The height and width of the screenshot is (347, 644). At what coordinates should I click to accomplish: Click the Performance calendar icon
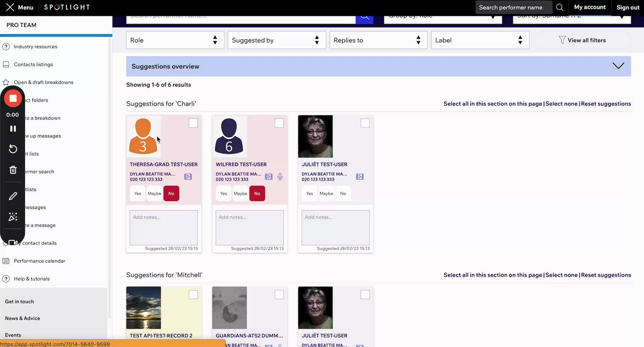[x=6, y=261]
